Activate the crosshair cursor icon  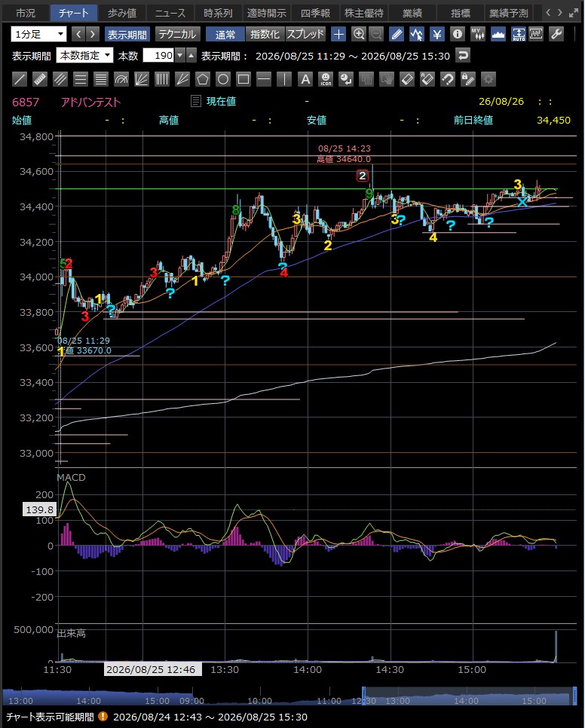[x=338, y=35]
